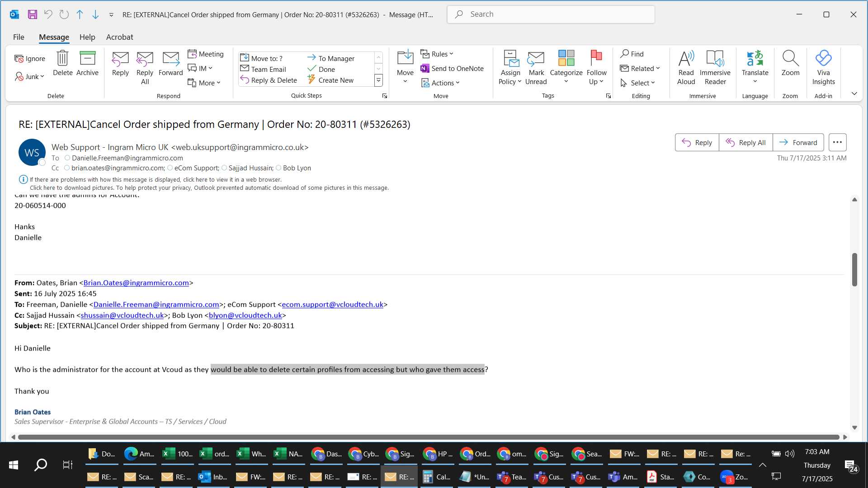Expand the IM dropdown
The width and height of the screenshot is (868, 488).
click(x=200, y=68)
